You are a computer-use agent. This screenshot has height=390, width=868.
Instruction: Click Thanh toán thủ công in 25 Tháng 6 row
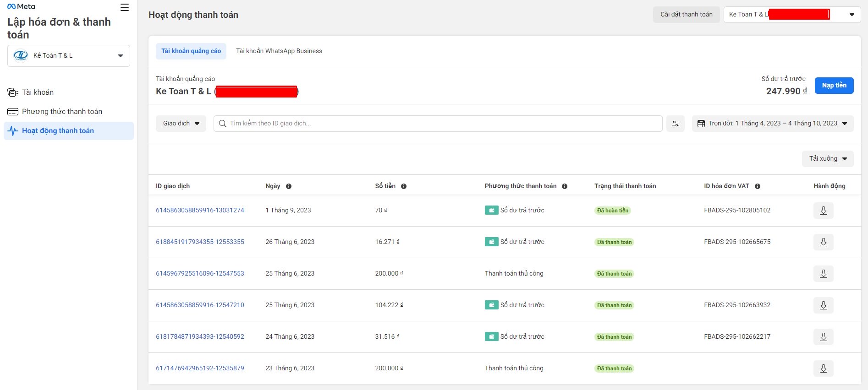pos(514,274)
